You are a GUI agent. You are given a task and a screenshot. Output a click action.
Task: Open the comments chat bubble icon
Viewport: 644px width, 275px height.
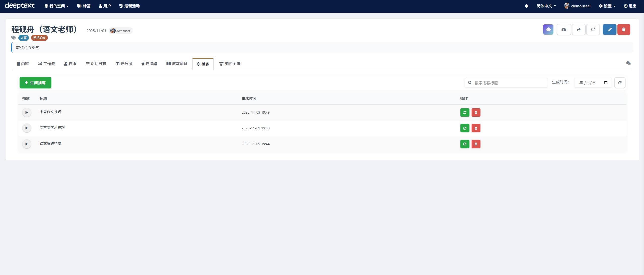[628, 63]
